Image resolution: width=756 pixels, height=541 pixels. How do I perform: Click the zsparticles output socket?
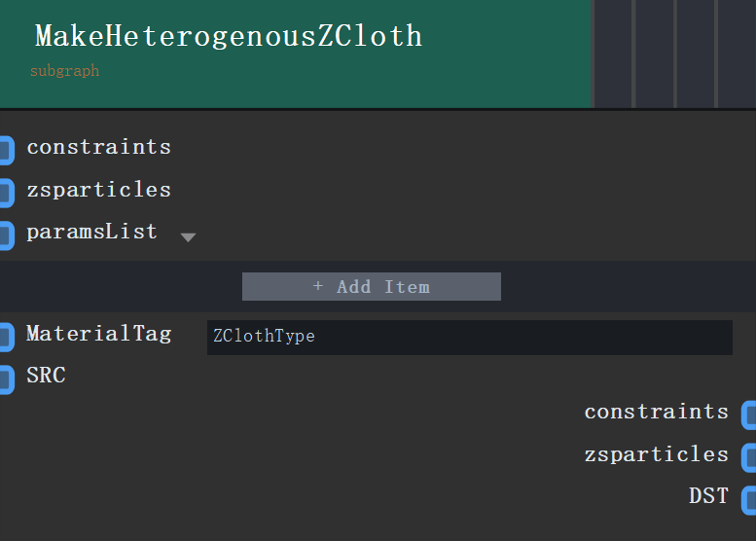[x=749, y=458]
